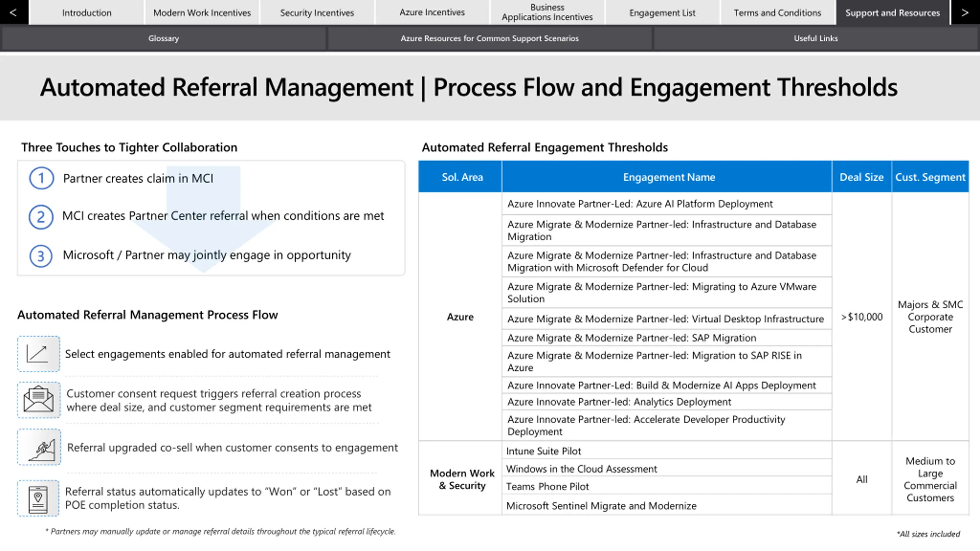Open the Security Incentives tab
The image size is (980, 551).
(317, 12)
